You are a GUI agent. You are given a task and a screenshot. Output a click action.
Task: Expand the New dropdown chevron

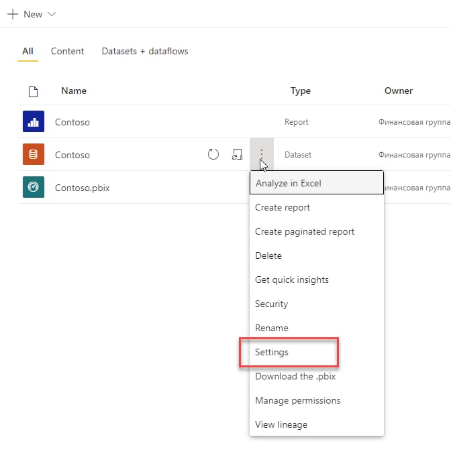[52, 14]
